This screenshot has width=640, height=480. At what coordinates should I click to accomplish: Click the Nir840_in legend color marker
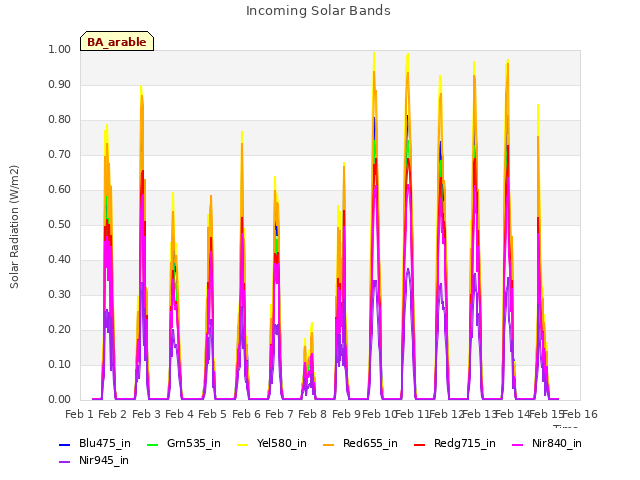(518, 444)
